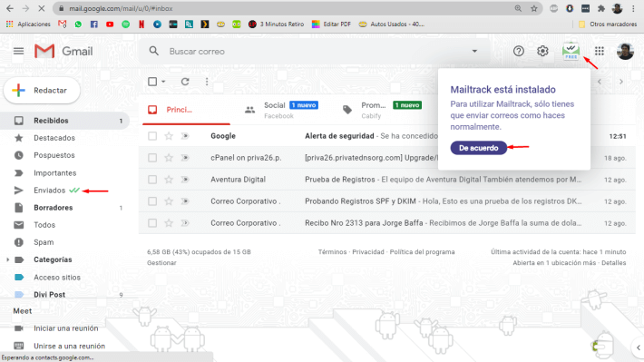
Task: Star the Google security alert email
Action: [169, 136]
